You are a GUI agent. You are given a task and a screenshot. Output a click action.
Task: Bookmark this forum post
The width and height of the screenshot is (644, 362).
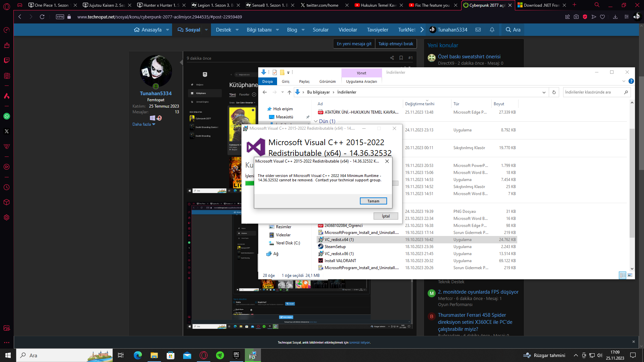[401, 58]
